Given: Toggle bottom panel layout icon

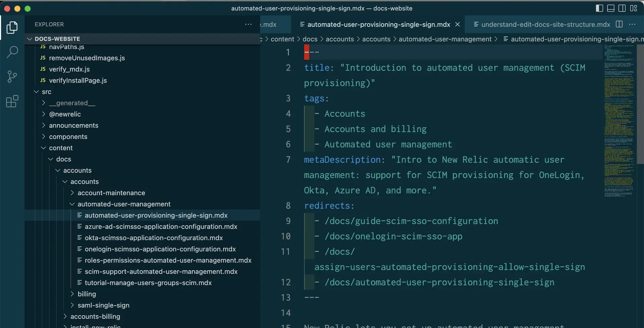Looking at the screenshot, I should (x=611, y=8).
